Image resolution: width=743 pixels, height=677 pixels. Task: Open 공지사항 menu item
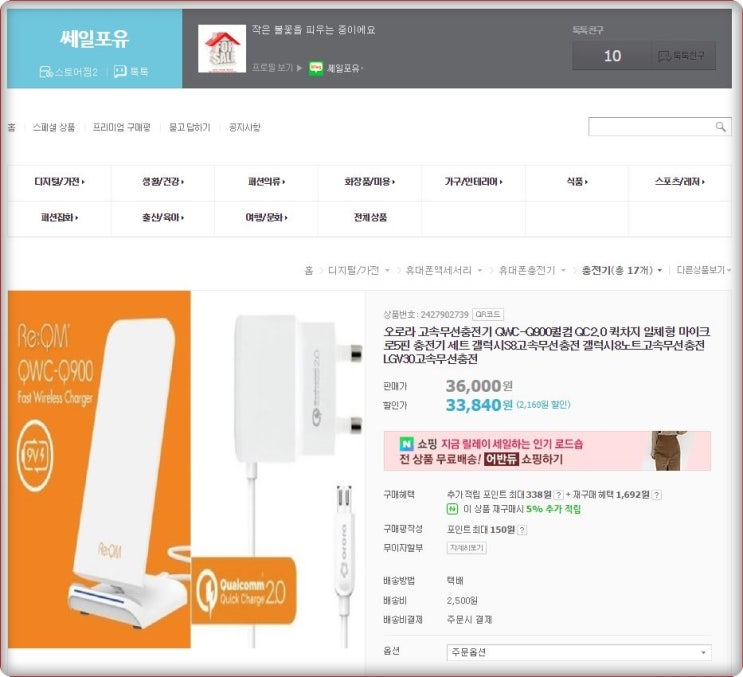[x=245, y=127]
